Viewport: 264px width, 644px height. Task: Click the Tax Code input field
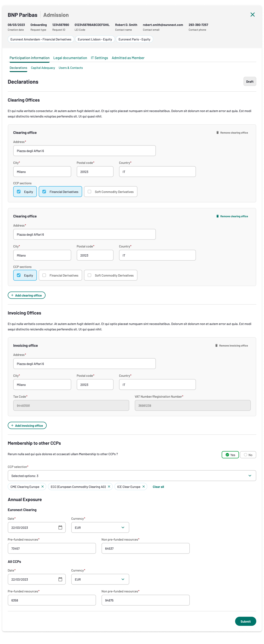click(x=71, y=406)
